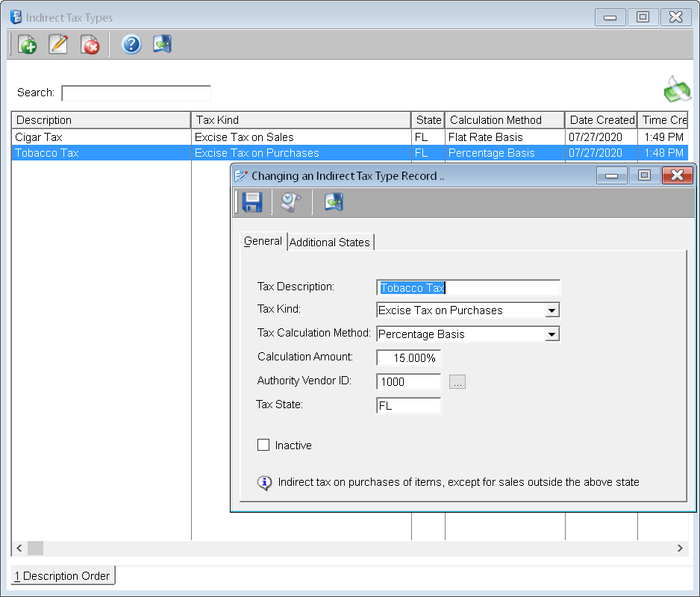Click the Exit door icon on main toolbar
The width and height of the screenshot is (700, 597).
coord(162,44)
